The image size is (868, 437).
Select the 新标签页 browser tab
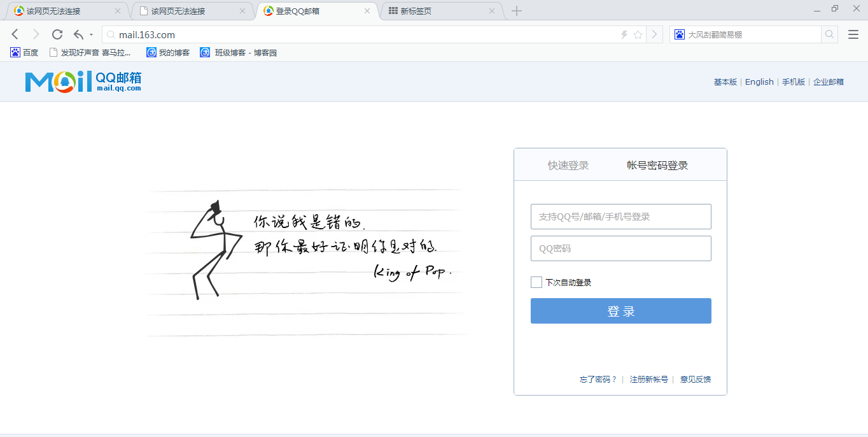[439, 11]
